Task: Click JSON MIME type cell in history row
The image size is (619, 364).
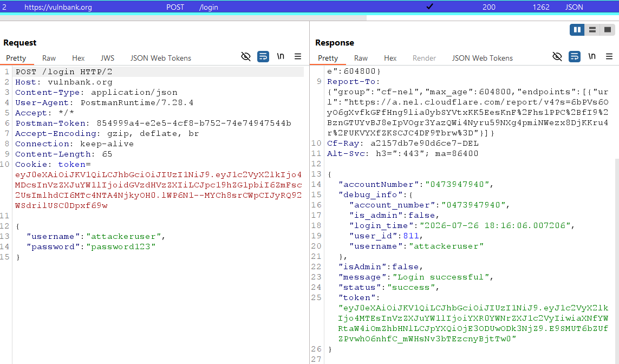Action: [574, 7]
